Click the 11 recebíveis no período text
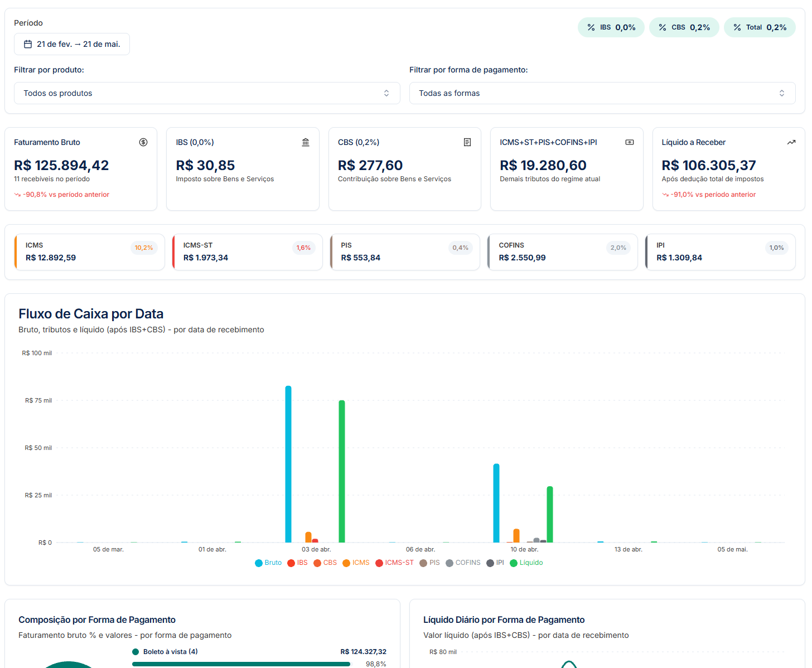 [52, 179]
